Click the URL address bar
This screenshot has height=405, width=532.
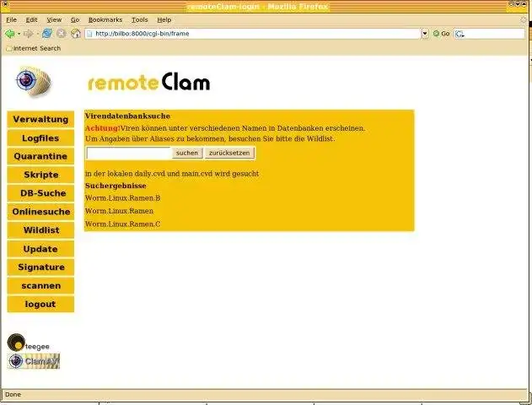coord(253,34)
